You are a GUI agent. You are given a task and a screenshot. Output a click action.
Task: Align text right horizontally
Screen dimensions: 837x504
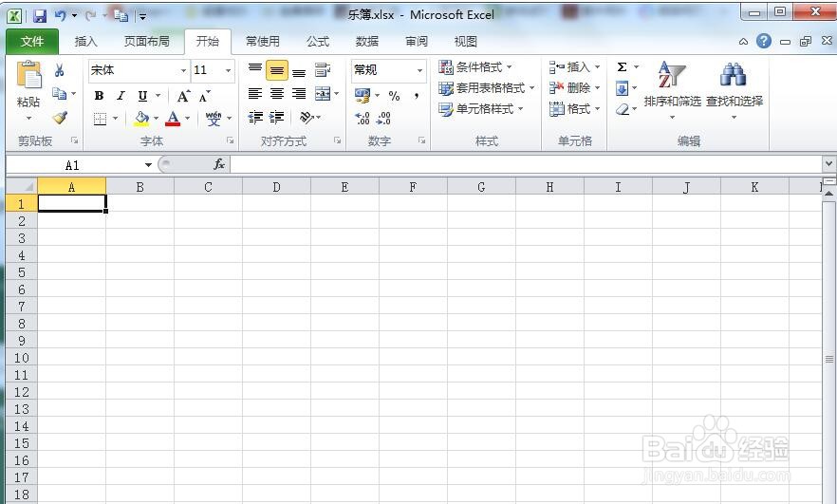(x=299, y=94)
